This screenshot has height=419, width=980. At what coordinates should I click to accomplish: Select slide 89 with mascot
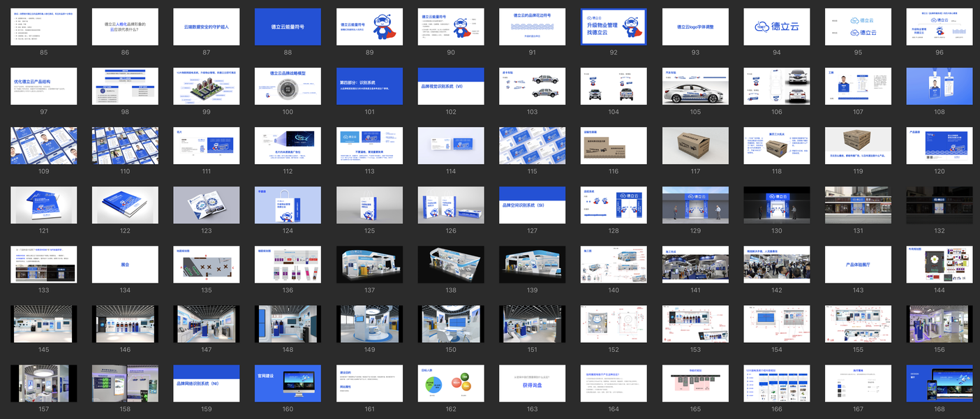369,27
